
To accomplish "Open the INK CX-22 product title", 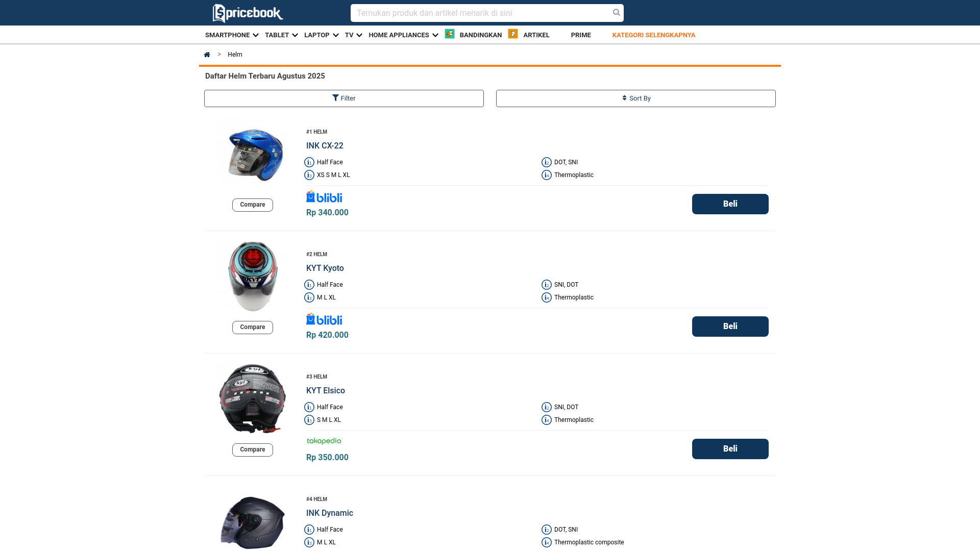I will (325, 146).
